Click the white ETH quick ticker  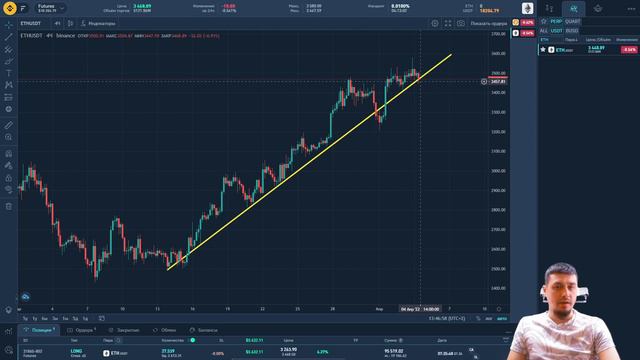pos(516,33)
